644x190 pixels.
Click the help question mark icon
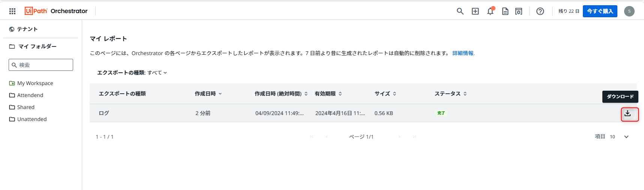point(540,11)
